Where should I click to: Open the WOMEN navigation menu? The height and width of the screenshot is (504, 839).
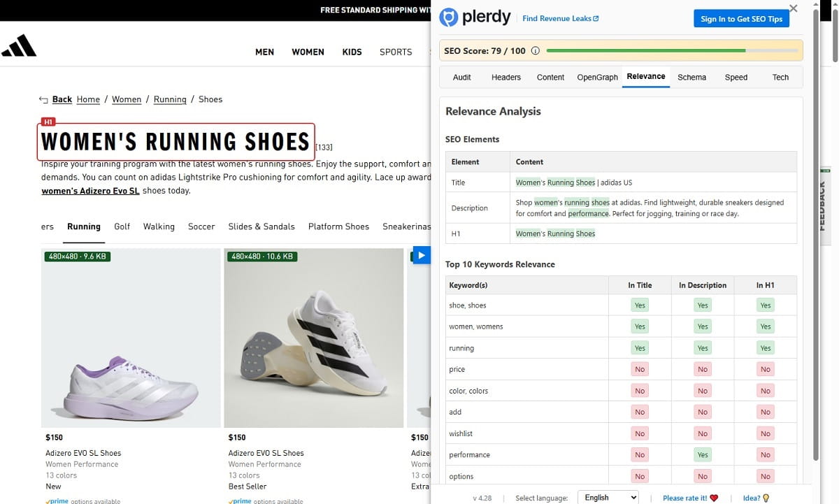click(x=308, y=52)
